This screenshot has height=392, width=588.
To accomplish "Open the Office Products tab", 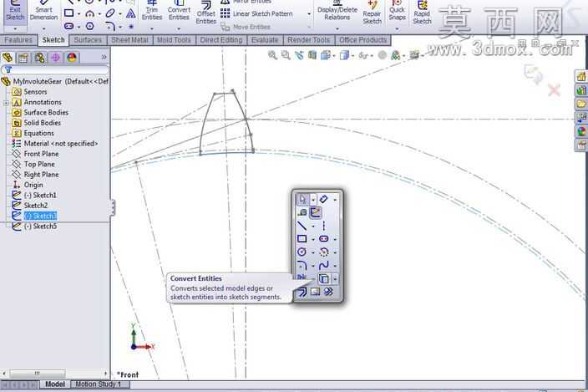I will [x=362, y=40].
